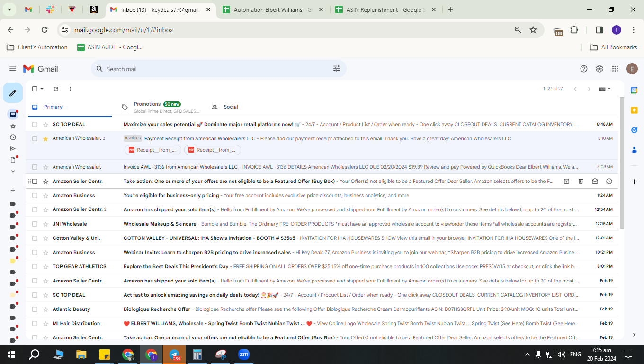The width and height of the screenshot is (644, 364).
Task: Open Invoice AWL -3136 email
Action: point(322,167)
